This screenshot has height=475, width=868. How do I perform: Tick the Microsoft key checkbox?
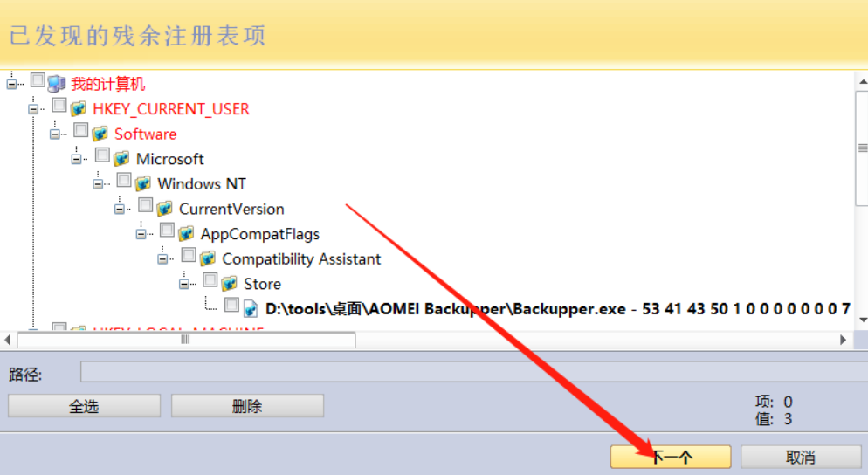pos(102,155)
